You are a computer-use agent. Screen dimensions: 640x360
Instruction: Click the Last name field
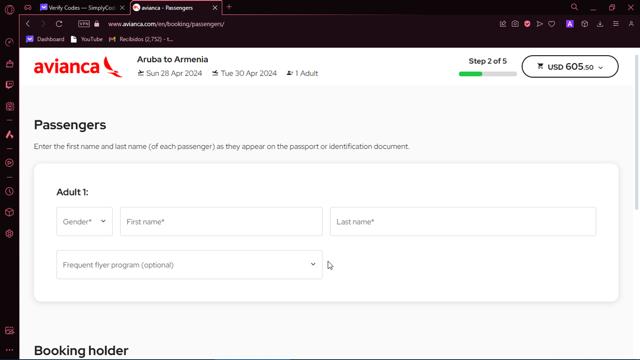point(463,221)
